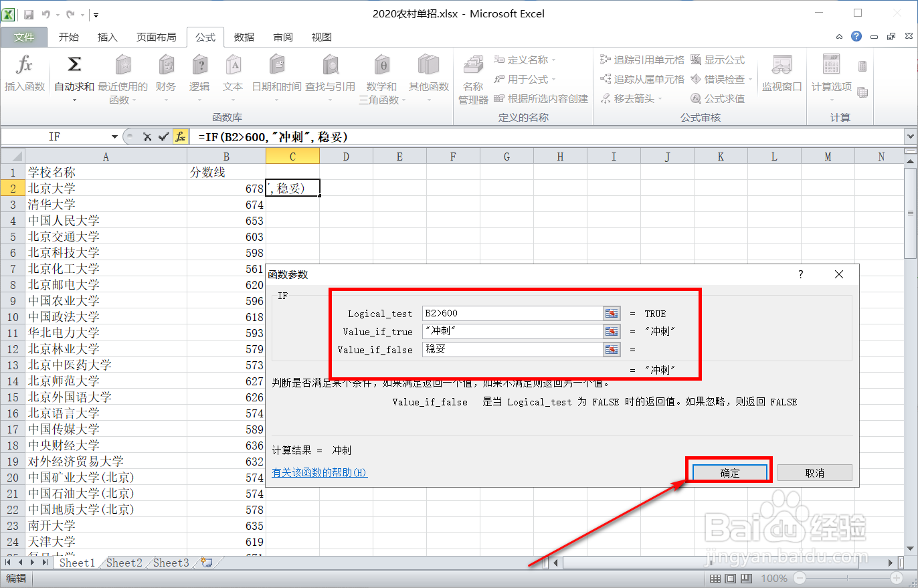Open Error Checking dropdown arrow
918x588 pixels.
click(750, 79)
